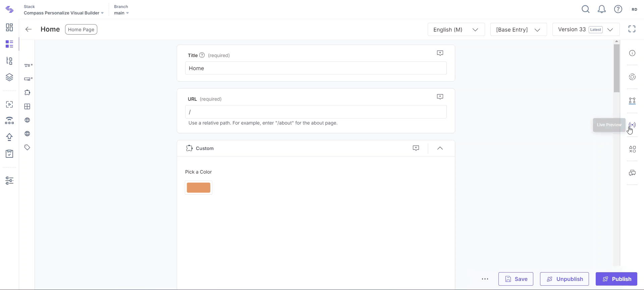
Task: Pick the orange color swatch
Action: pos(199,188)
